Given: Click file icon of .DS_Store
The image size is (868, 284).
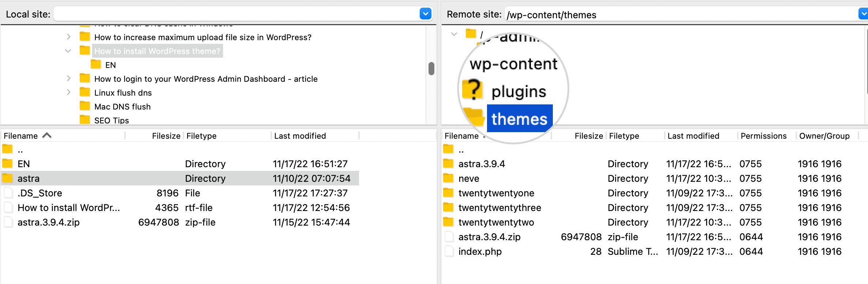Looking at the screenshot, I should [8, 193].
